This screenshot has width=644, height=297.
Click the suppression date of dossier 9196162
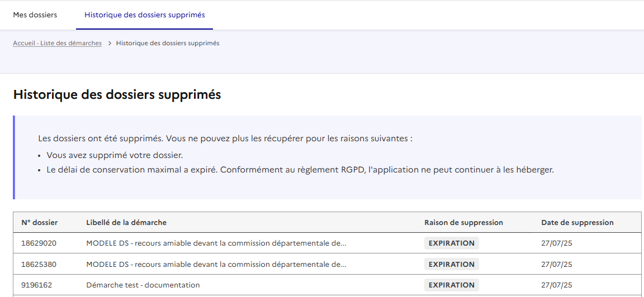(x=556, y=285)
